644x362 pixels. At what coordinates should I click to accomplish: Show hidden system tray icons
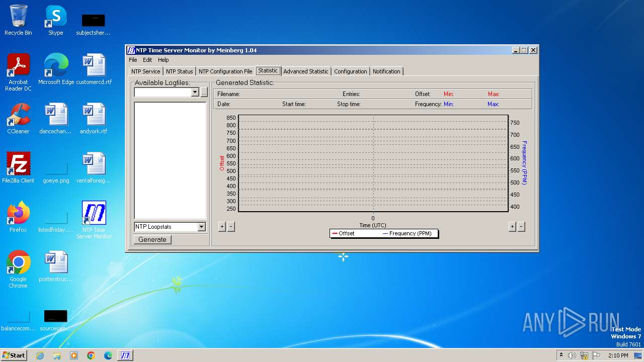point(561,355)
